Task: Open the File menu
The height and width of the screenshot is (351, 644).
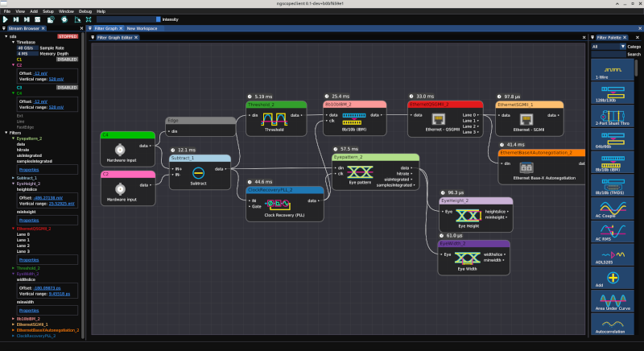Action: pyautogui.click(x=7, y=11)
